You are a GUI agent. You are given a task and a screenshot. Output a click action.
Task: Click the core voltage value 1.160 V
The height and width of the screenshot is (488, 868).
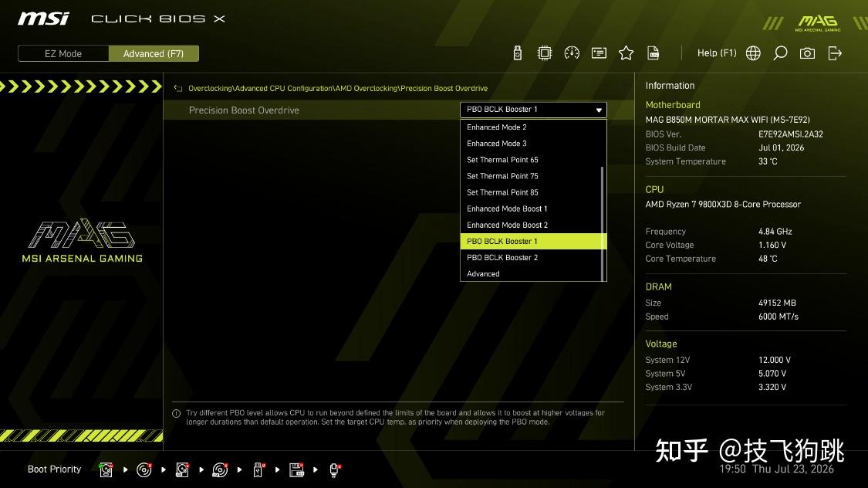click(x=772, y=245)
